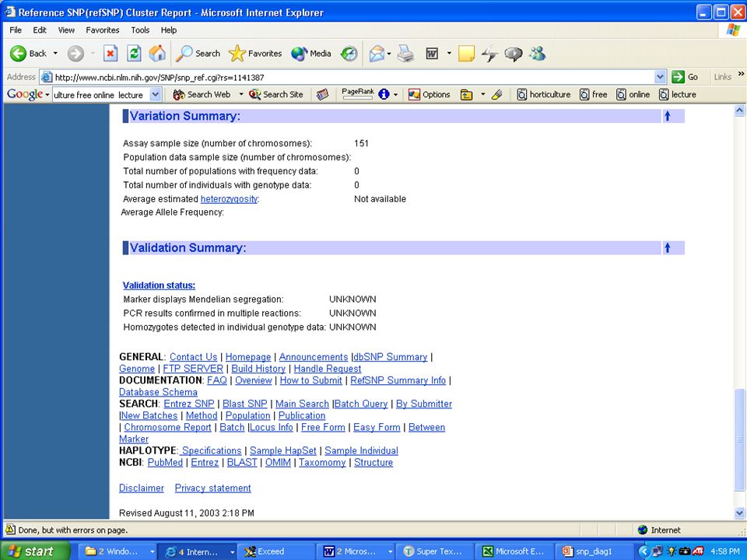Open Google toolbar Options

[x=430, y=94]
